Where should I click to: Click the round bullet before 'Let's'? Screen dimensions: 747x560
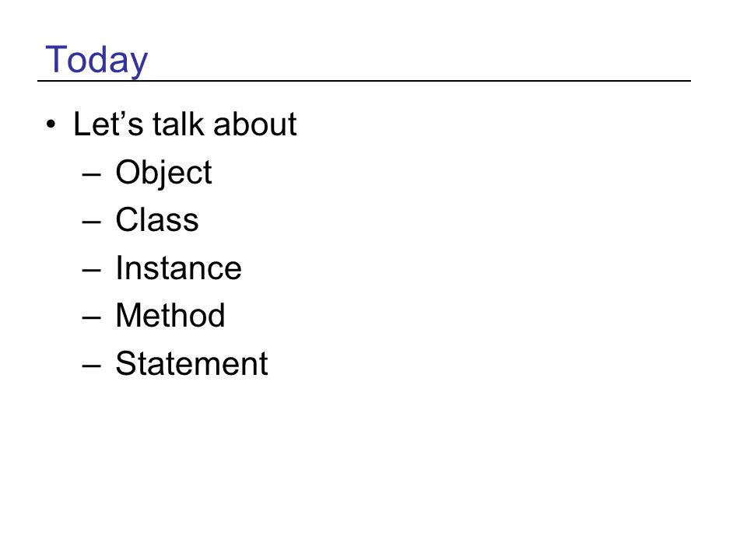tap(51, 124)
